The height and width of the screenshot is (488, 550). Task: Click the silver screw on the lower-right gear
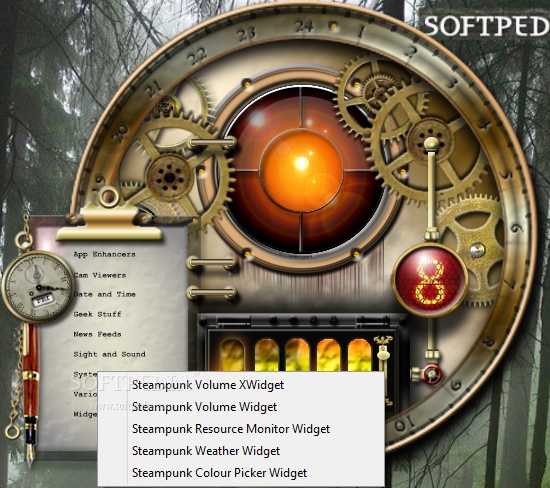click(477, 250)
